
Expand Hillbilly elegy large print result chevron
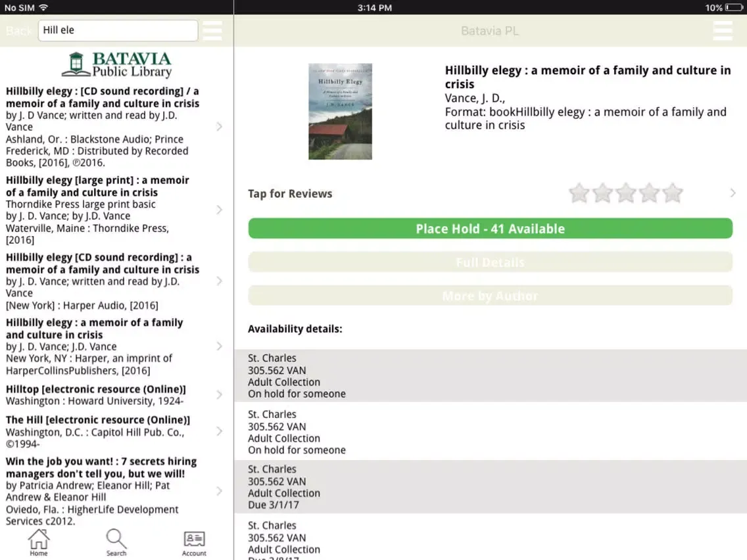219,210
